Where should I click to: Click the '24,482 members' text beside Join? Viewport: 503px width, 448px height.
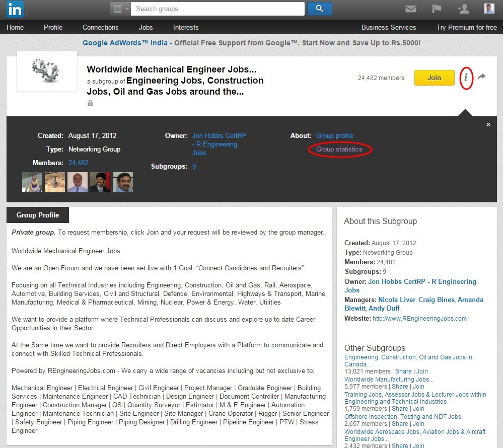click(x=381, y=78)
